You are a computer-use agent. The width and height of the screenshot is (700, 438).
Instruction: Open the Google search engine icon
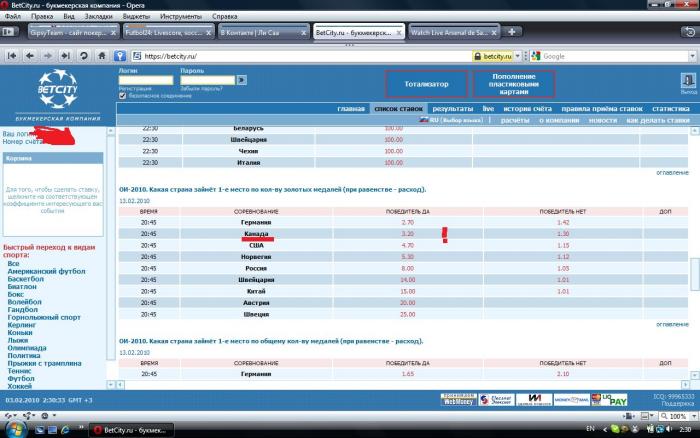click(536, 56)
